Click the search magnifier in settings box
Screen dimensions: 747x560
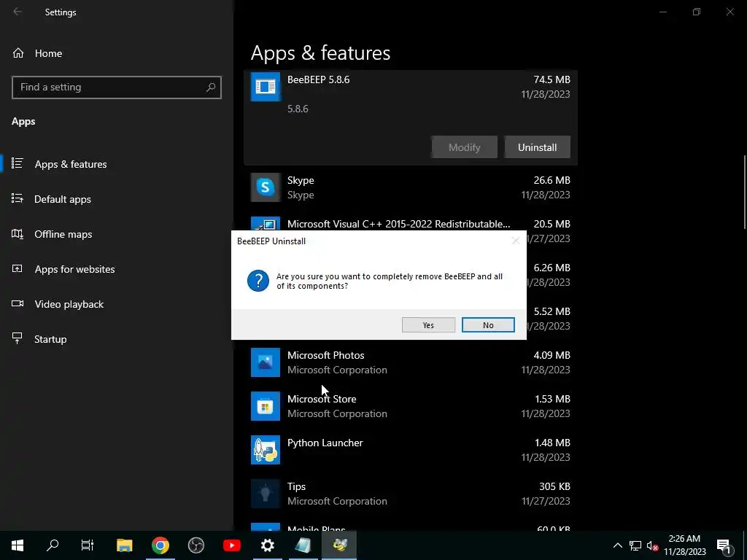pyautogui.click(x=211, y=87)
